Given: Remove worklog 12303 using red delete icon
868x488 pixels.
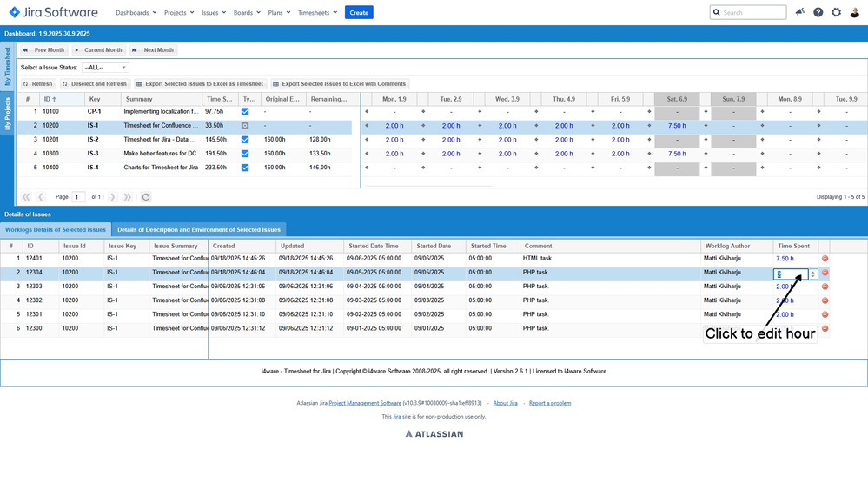Looking at the screenshot, I should (825, 287).
